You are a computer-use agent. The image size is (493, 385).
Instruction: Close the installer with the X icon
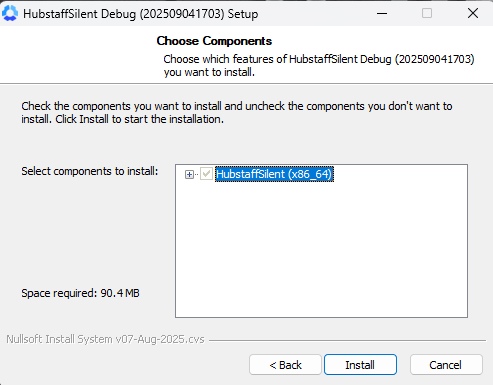pyautogui.click(x=473, y=13)
